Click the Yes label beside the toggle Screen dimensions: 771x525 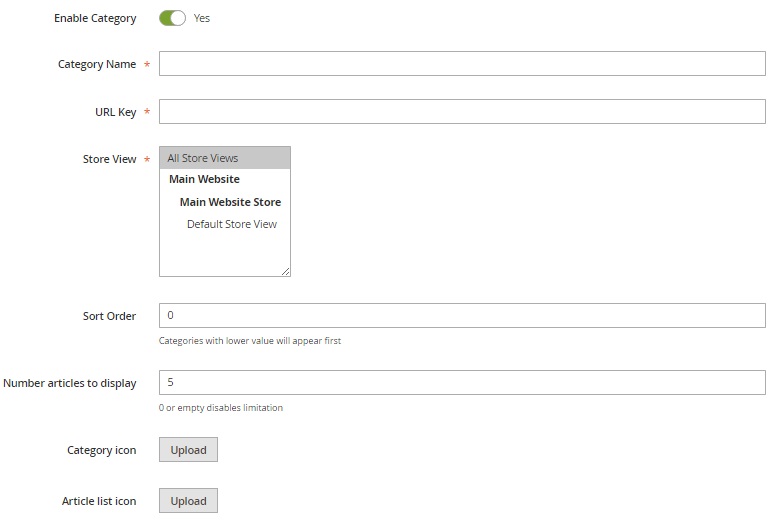[x=202, y=18]
